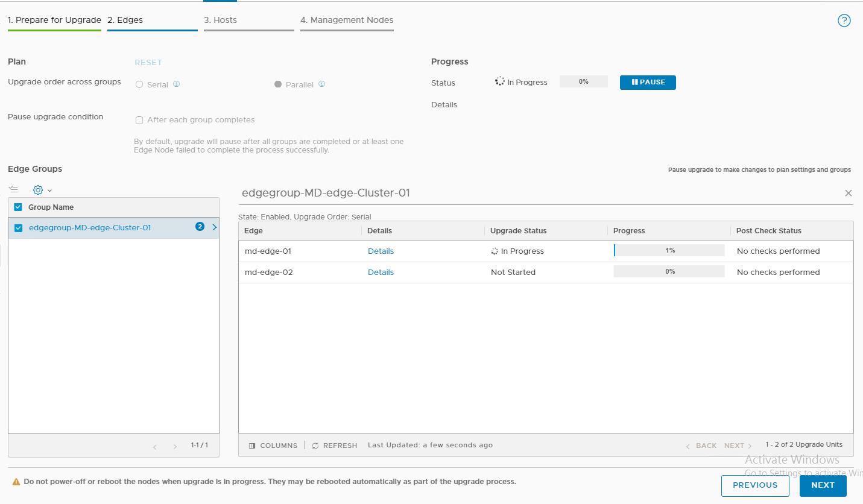Click the md-edge-02 0% progress bar
The height and width of the screenshot is (504, 863).
[x=669, y=271]
